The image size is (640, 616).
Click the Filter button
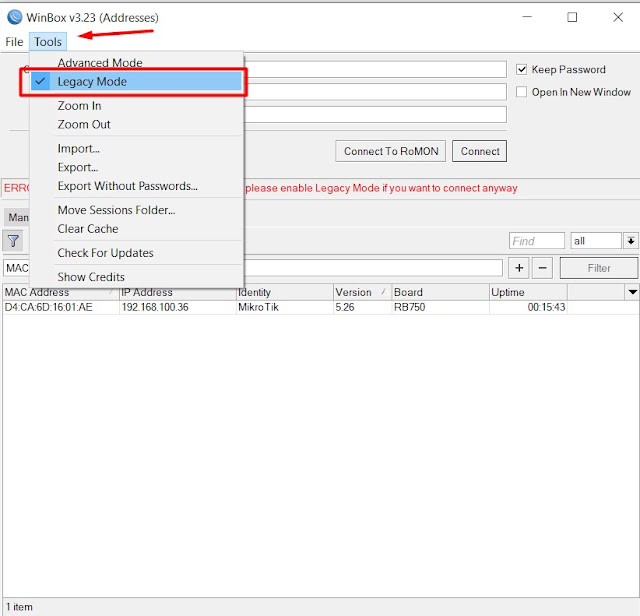point(599,268)
